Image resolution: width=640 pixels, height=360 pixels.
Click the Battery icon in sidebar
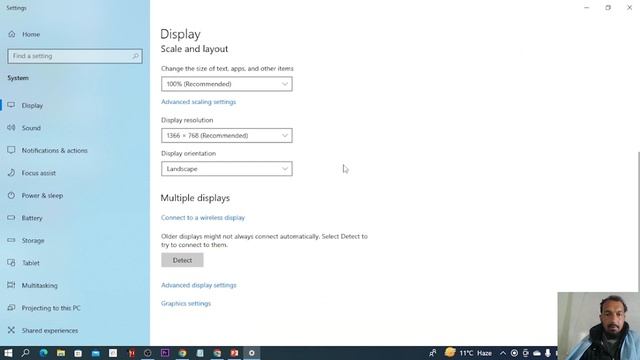pos(11,218)
